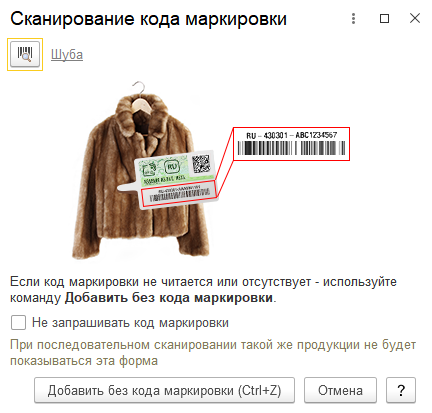Open the Шуба product link
432x413 pixels.
click(x=67, y=54)
